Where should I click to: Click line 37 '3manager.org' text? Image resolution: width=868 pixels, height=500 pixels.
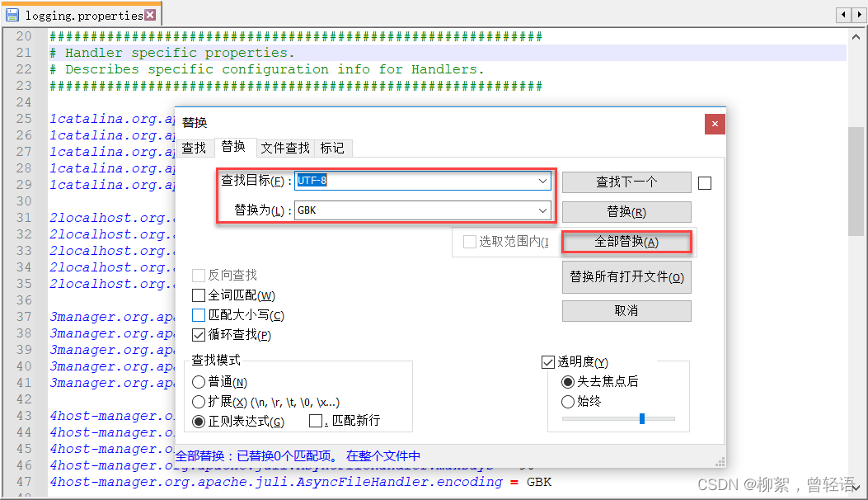(112, 317)
